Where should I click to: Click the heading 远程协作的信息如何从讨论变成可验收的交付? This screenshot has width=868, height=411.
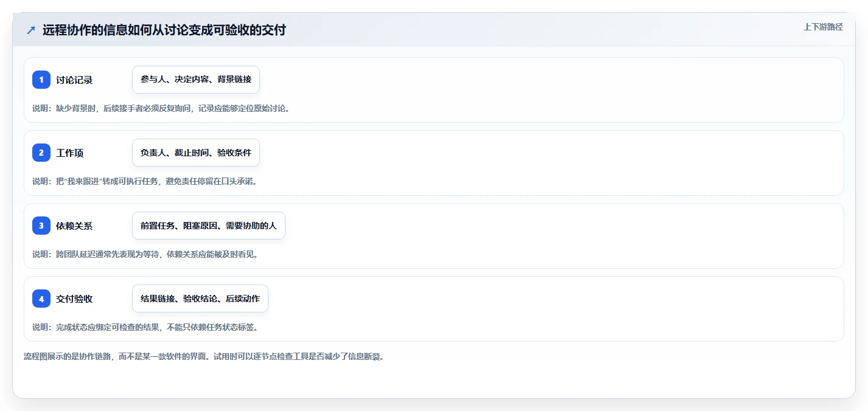[x=164, y=30]
